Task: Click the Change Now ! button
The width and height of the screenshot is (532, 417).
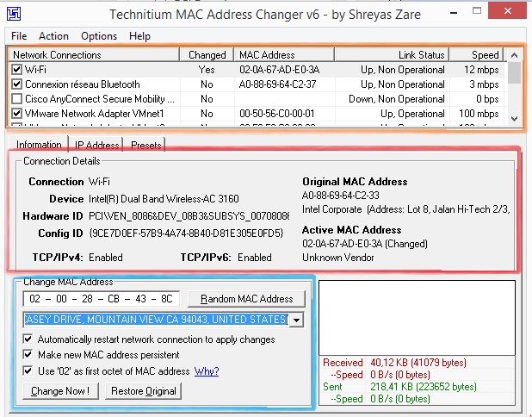Action: pos(60,391)
